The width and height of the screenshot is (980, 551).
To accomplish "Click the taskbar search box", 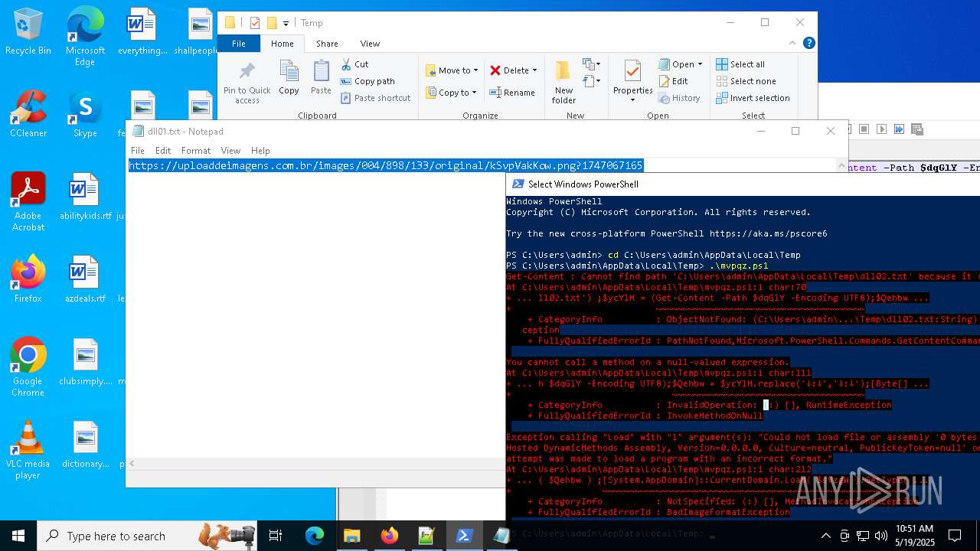I will point(145,536).
